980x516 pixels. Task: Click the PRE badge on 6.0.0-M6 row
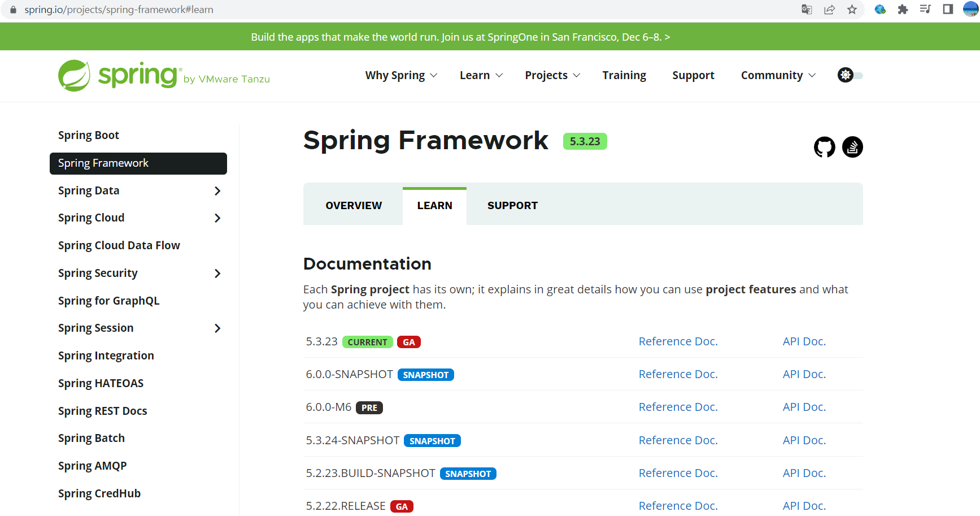click(x=369, y=408)
